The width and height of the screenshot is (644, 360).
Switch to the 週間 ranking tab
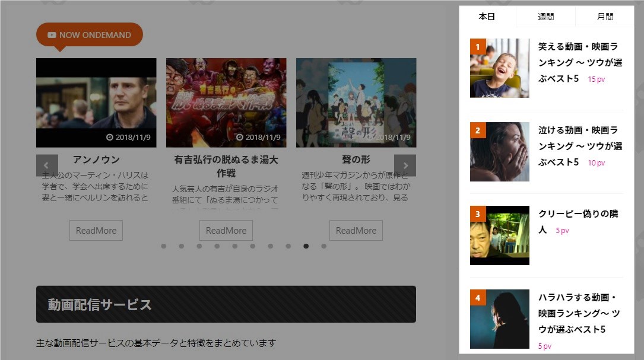[x=546, y=17]
